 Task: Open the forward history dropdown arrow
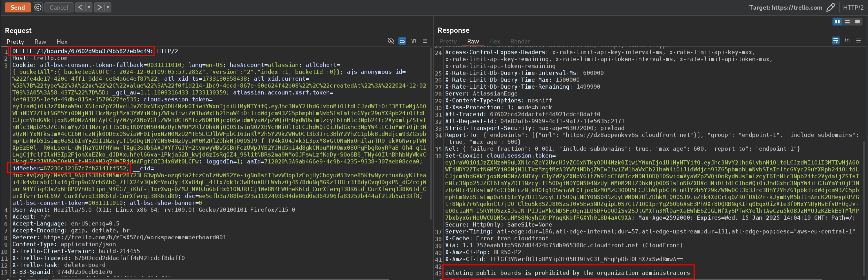point(108,7)
